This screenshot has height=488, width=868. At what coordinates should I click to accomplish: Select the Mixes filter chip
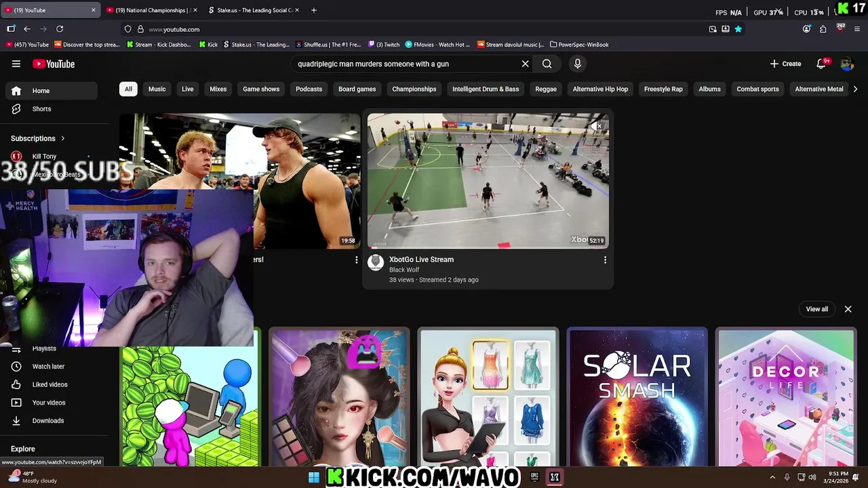pos(218,89)
